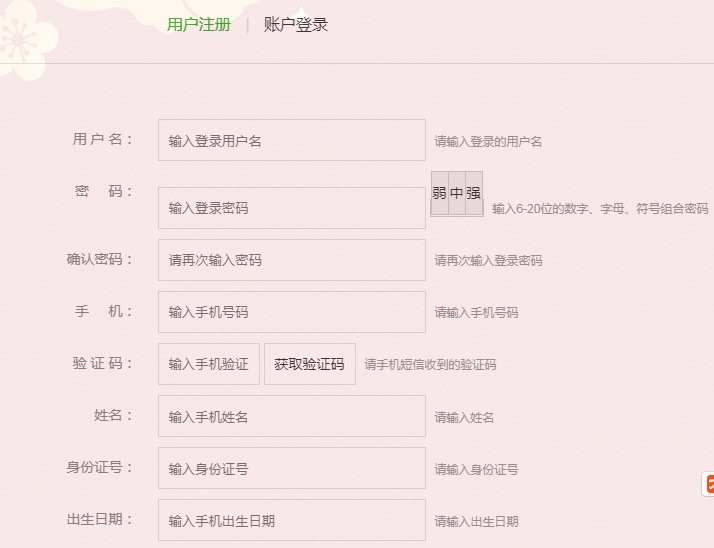Screen dimensions: 714x548
Task: Click the 用户名: label
Action: pos(102,139)
